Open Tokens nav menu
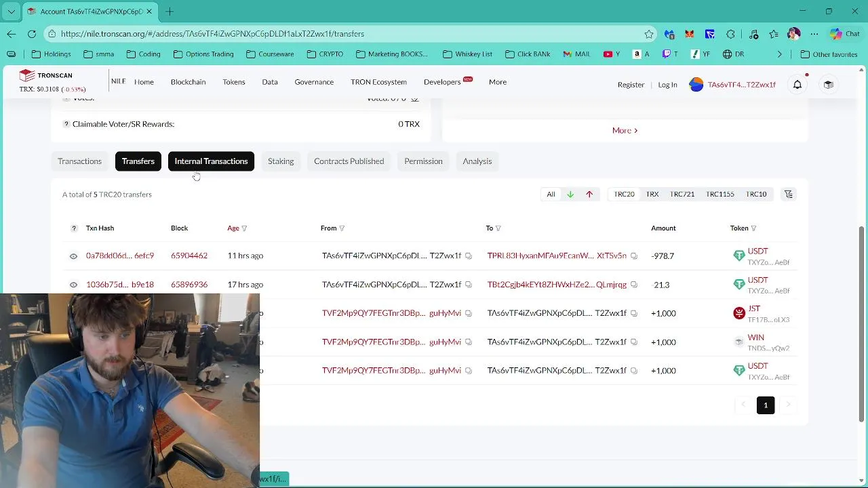This screenshot has width=868, height=488. coord(234,82)
